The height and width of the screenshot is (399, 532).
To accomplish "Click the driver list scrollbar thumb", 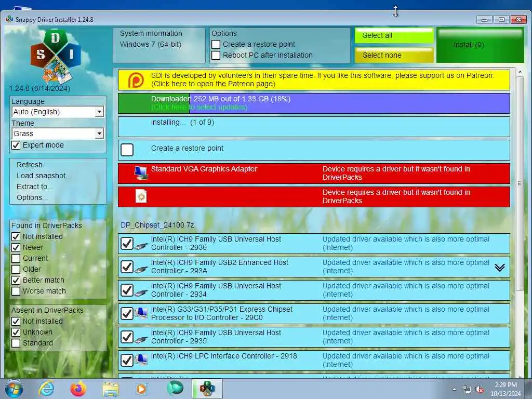I will [519, 183].
